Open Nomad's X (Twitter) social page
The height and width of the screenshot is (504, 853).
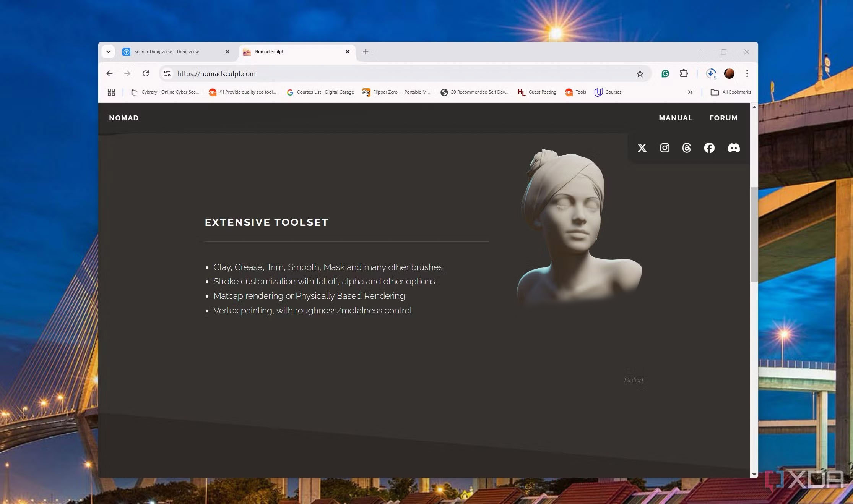click(642, 148)
